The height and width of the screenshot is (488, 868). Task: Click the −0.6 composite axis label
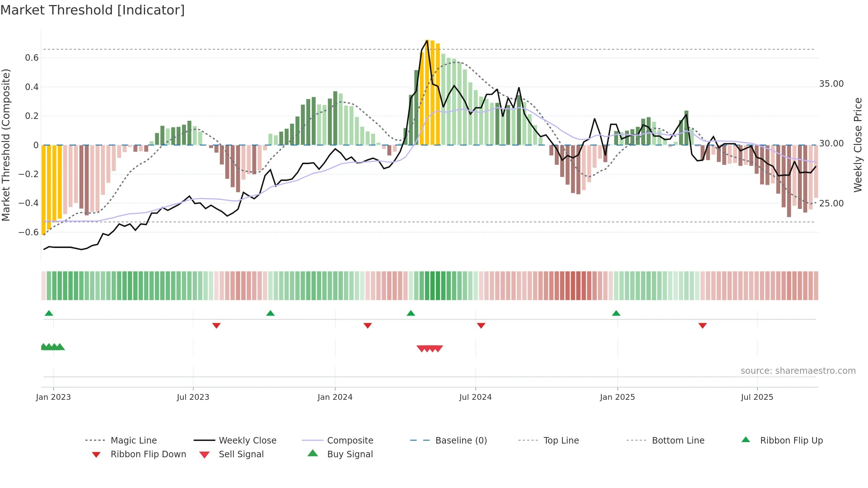click(29, 232)
